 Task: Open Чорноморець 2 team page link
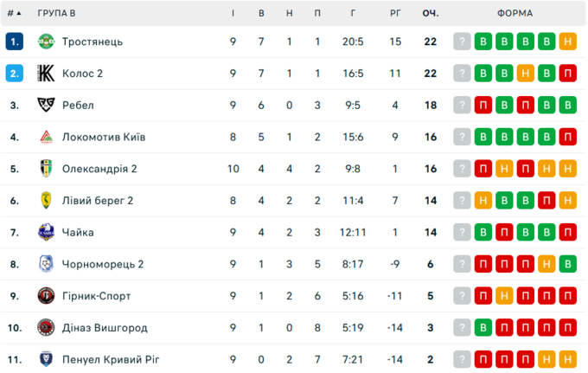click(103, 264)
